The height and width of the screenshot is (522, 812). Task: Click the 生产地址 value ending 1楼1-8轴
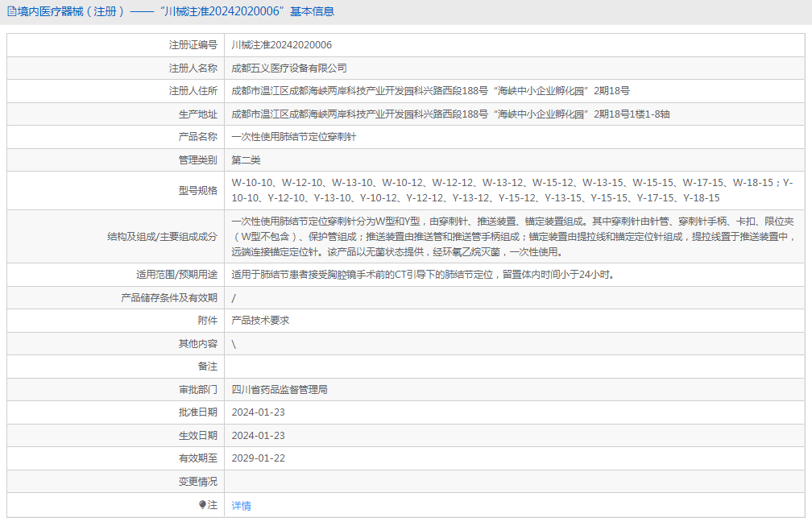[x=450, y=114]
